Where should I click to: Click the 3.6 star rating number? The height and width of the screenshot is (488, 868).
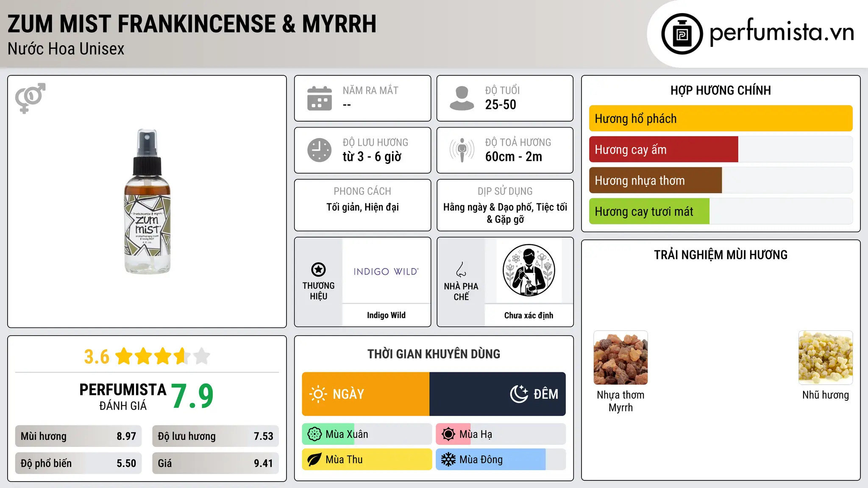tap(97, 357)
